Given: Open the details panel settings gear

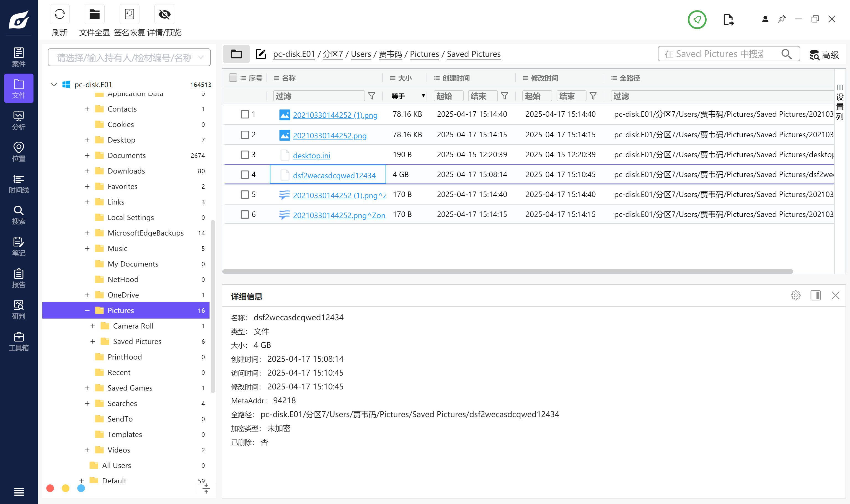Looking at the screenshot, I should 795,295.
